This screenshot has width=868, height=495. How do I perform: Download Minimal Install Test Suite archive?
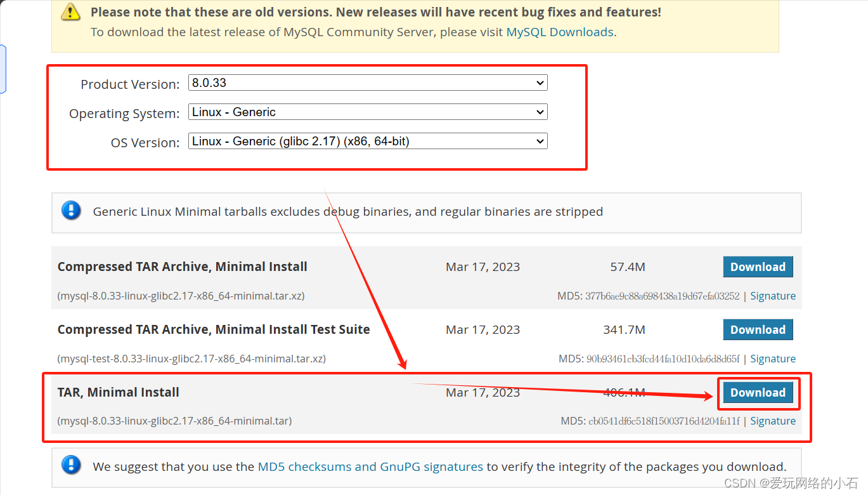758,330
